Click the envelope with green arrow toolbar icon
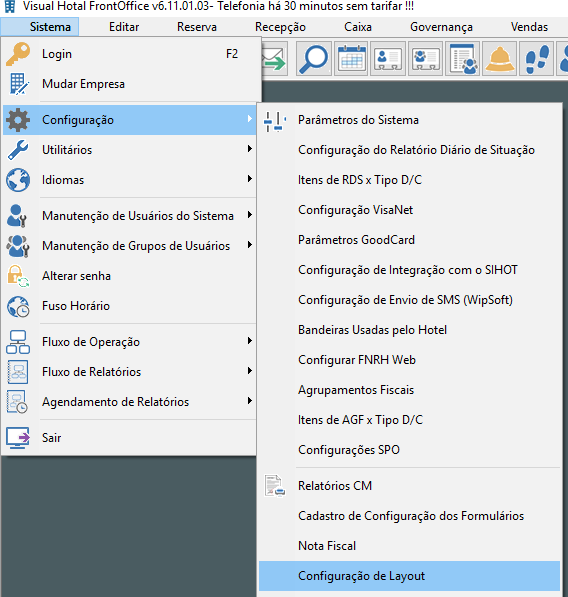The image size is (568, 597). [274, 59]
